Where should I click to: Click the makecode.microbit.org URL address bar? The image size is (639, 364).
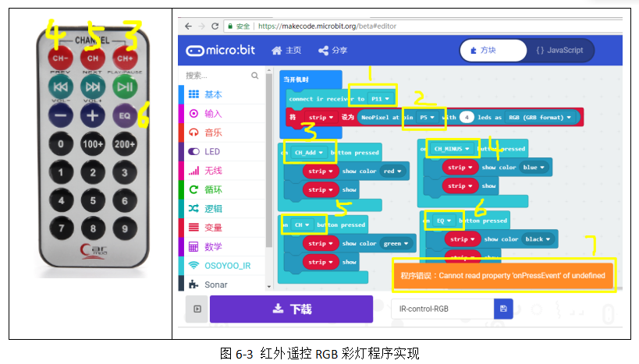pyautogui.click(x=327, y=26)
